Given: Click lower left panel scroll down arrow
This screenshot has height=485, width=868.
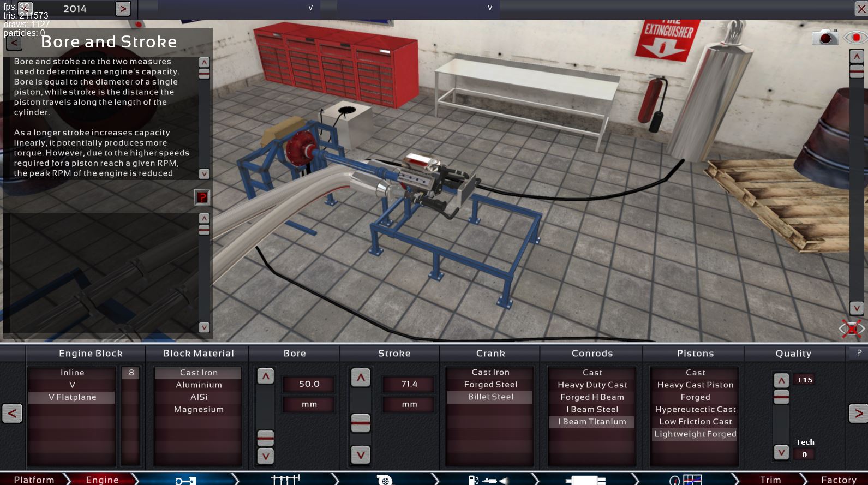Looking at the screenshot, I should (x=204, y=327).
